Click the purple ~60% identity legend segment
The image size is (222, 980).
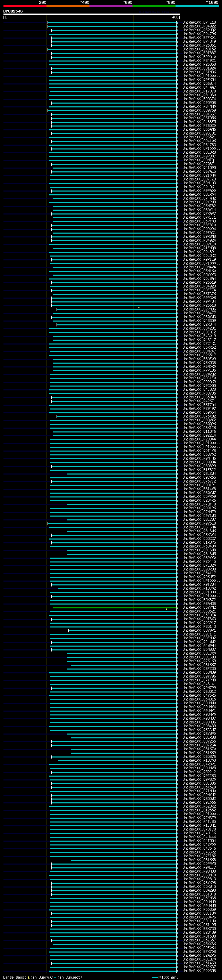(111, 6)
